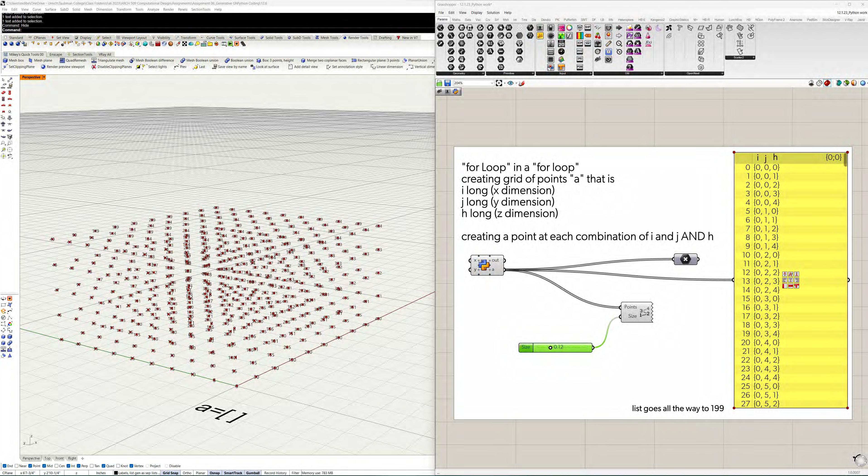Toggle Ortho in the status bar

[187, 473]
